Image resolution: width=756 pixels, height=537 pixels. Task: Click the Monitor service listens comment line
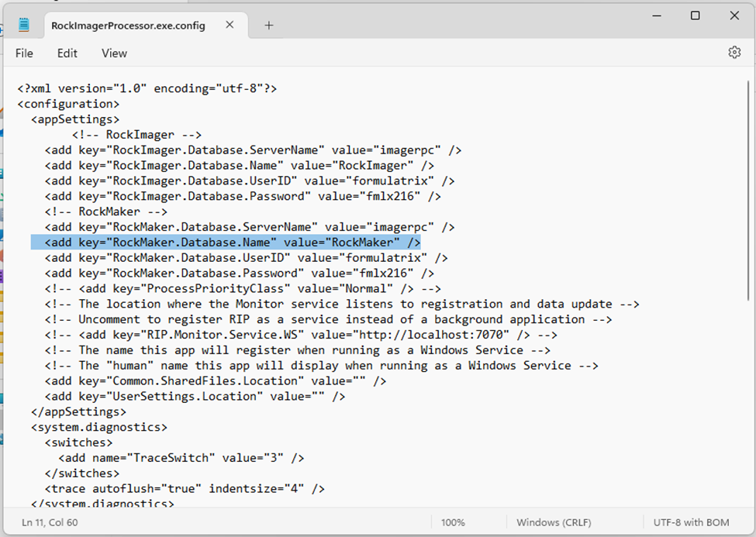pyautogui.click(x=342, y=305)
